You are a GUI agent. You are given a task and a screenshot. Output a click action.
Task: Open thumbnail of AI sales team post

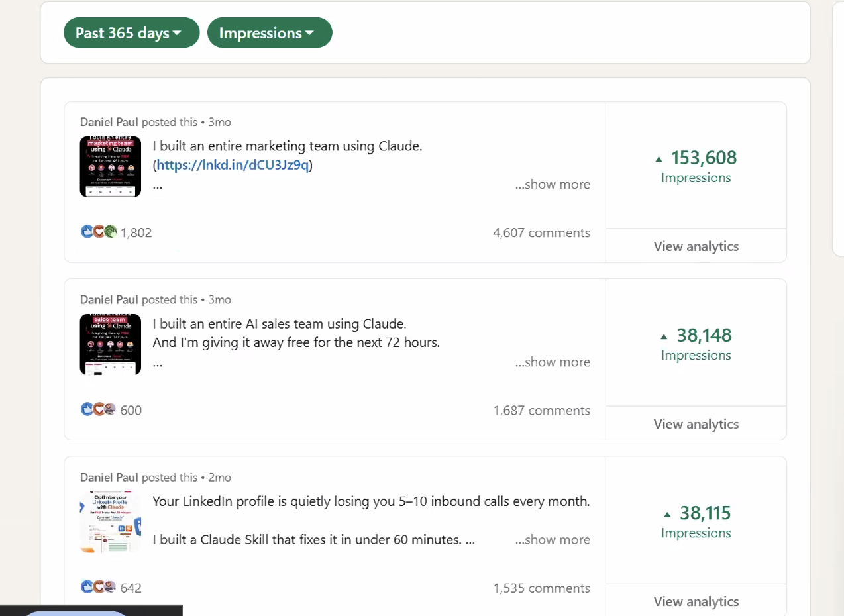click(x=111, y=344)
